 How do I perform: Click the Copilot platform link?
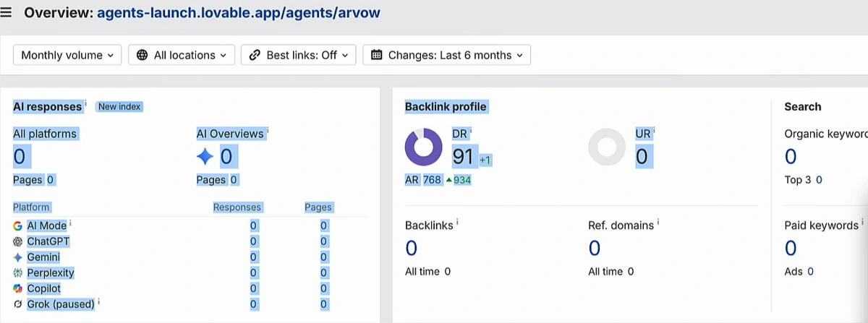tap(44, 289)
